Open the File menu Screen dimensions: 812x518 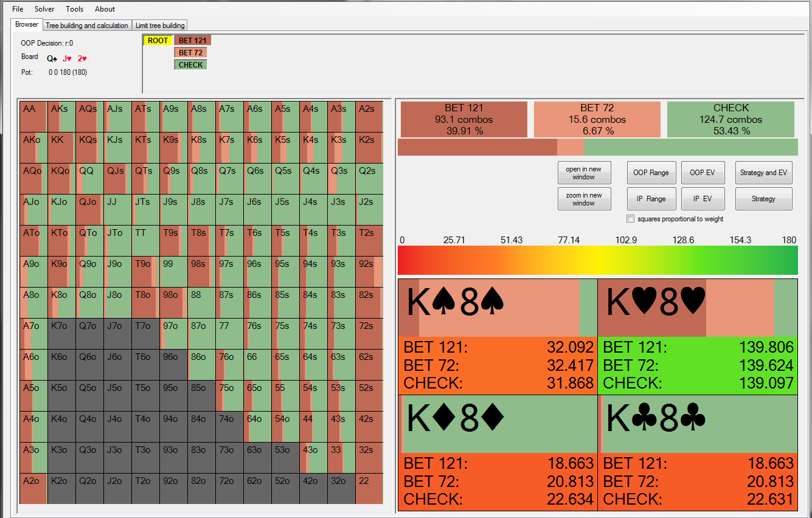(x=18, y=9)
